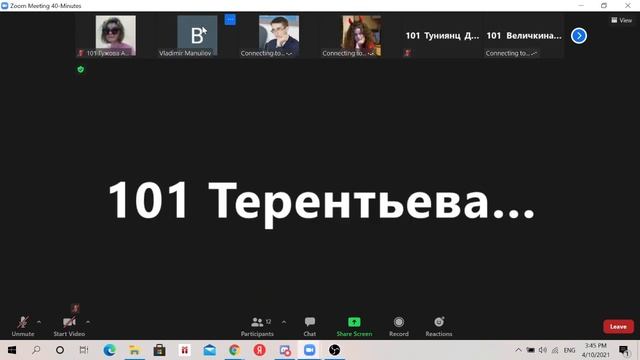Select the connecting man-in-suit thumbnail
Image resolution: width=640 pixels, height=360 pixels.
(x=279, y=36)
